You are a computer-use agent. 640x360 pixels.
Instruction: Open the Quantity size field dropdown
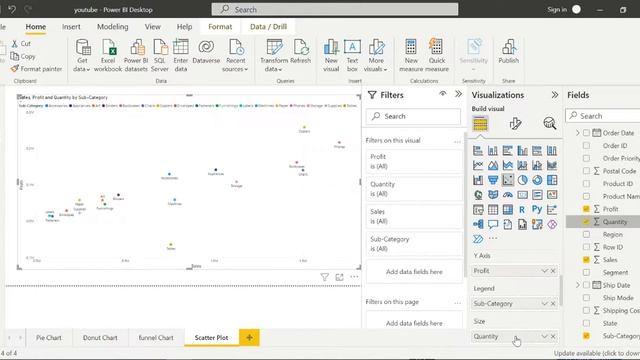click(544, 336)
